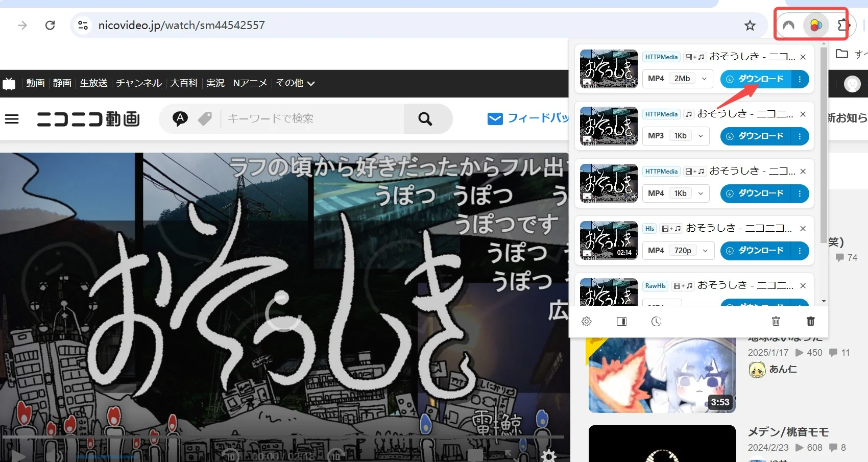
Task: Open the 静画 nav item
Action: point(62,83)
